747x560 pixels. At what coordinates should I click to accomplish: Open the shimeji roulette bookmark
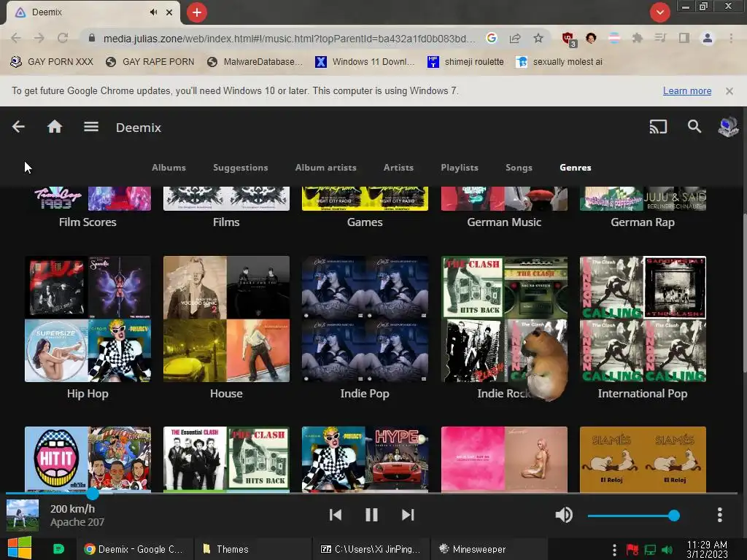point(465,62)
